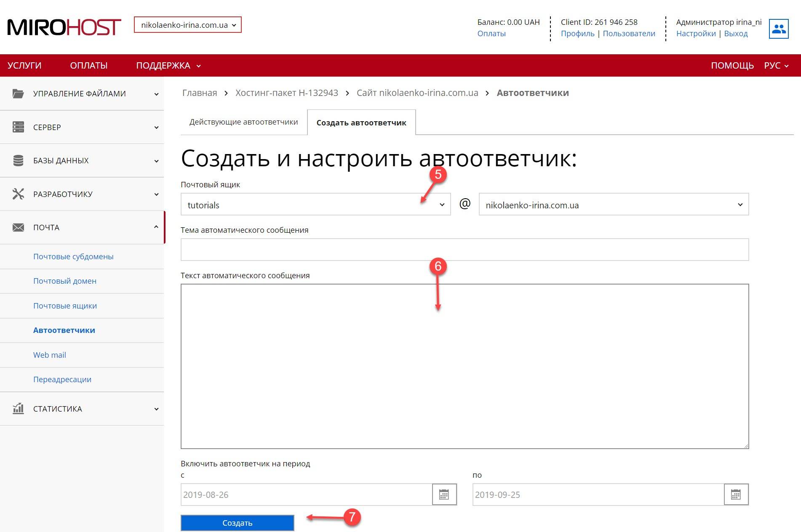Open the start date calendar picker
Viewport: 801px width, 532px height.
pos(444,495)
